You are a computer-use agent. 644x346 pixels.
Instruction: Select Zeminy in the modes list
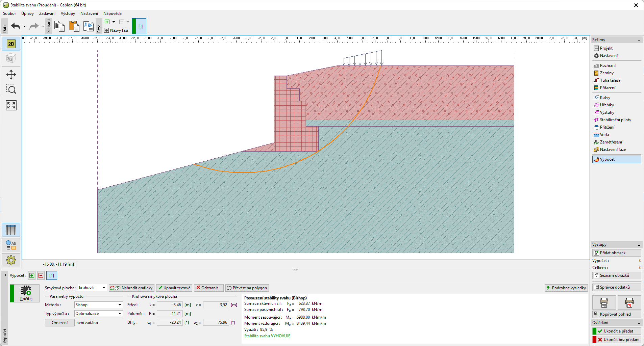coord(606,73)
